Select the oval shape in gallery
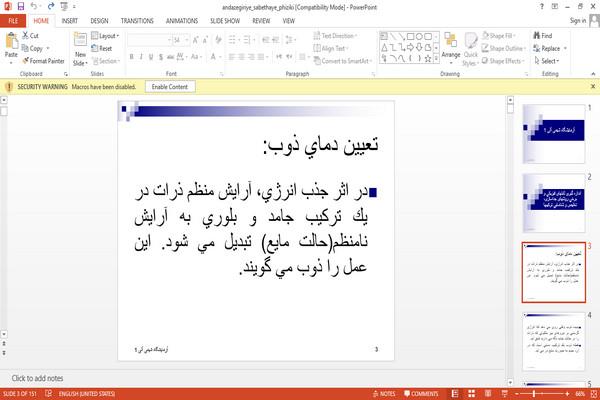600x400 pixels. coord(419,37)
